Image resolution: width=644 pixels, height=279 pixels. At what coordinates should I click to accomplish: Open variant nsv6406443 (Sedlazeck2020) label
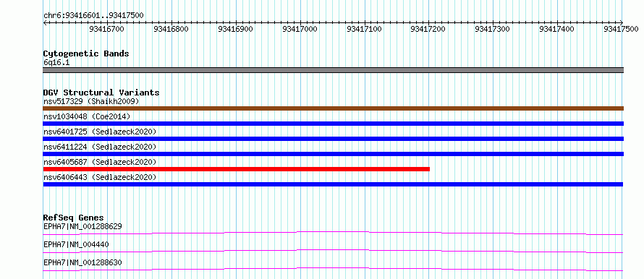pos(100,177)
